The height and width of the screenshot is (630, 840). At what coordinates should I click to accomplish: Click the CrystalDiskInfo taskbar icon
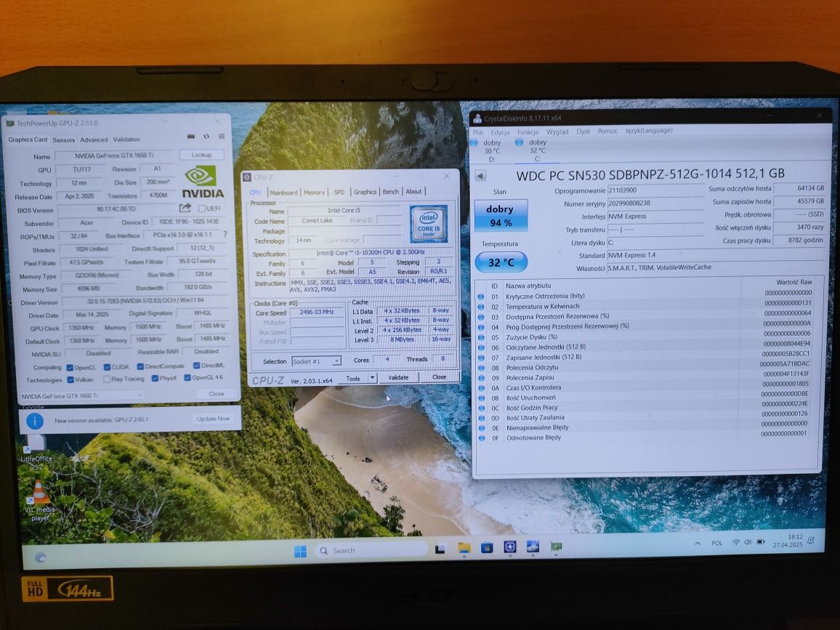pos(533,546)
